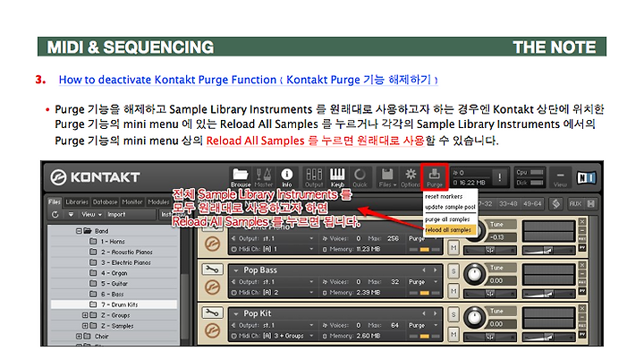The height and width of the screenshot is (351, 644).
Task: Choose update sample pool menu item
Action: [450, 207]
